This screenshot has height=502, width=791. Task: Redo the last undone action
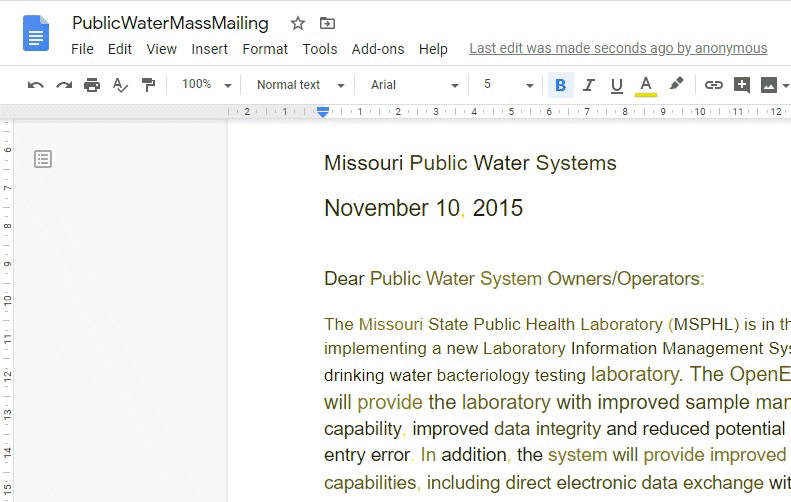(64, 85)
